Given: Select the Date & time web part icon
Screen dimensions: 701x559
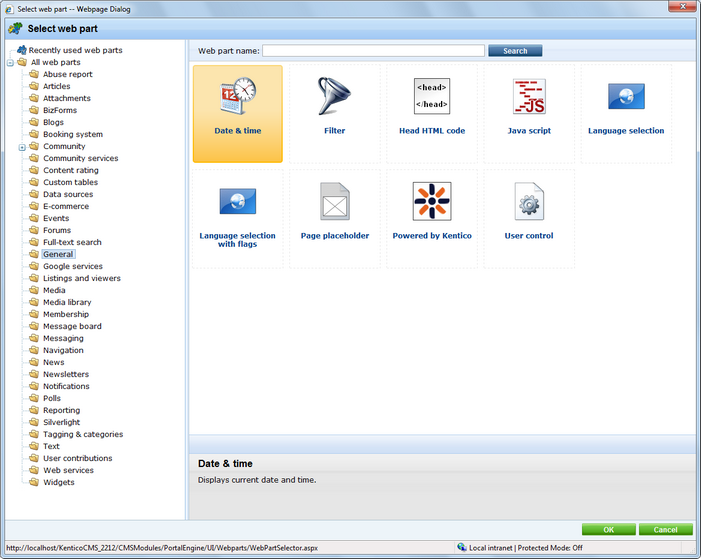Looking at the screenshot, I should coord(237,97).
